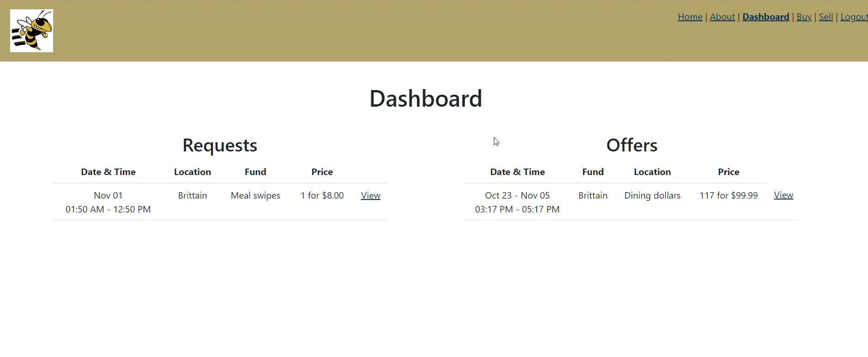Click the Requests section heading
The image size is (868, 357).
(220, 145)
